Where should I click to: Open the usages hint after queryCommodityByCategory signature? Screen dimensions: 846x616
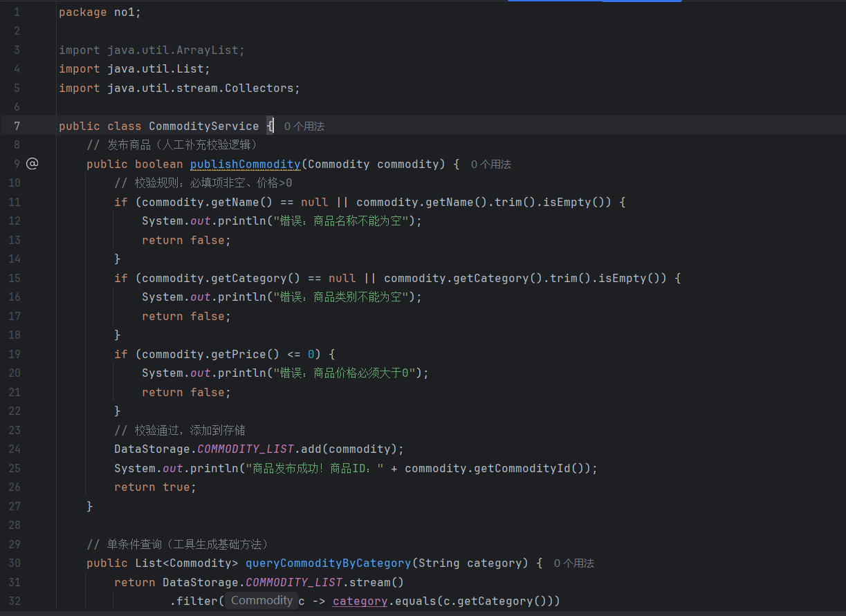pos(574,563)
